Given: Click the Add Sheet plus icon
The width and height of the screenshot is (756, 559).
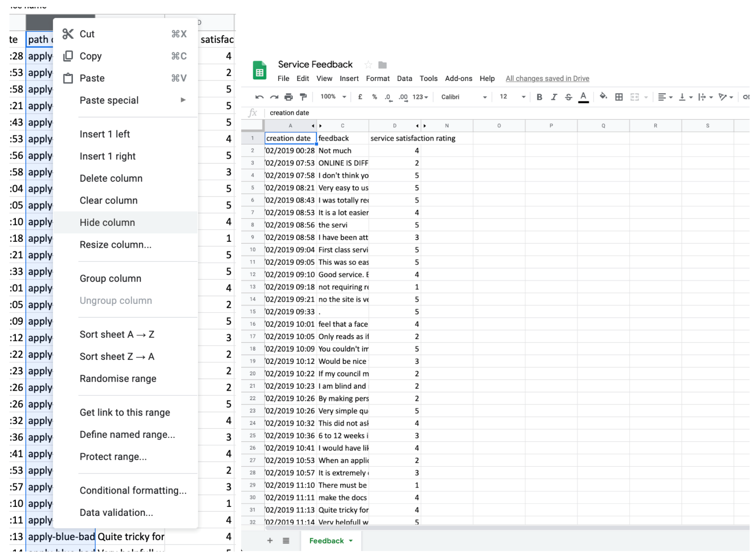Looking at the screenshot, I should tap(270, 541).
